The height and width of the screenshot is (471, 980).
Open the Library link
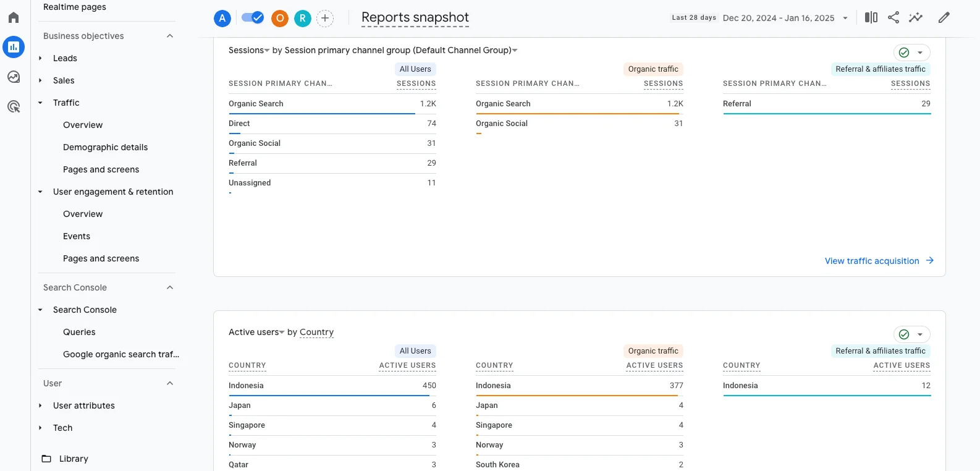[74, 459]
